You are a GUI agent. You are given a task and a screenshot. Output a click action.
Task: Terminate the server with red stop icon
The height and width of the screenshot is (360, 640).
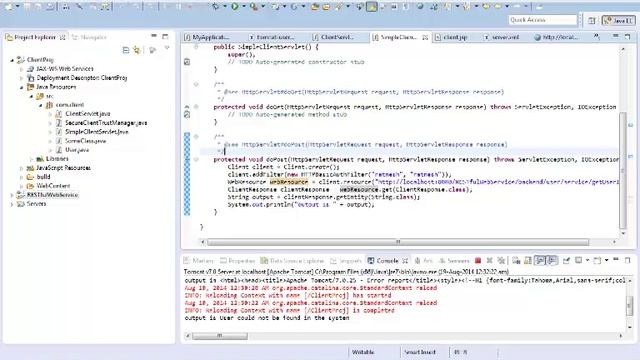(x=478, y=260)
